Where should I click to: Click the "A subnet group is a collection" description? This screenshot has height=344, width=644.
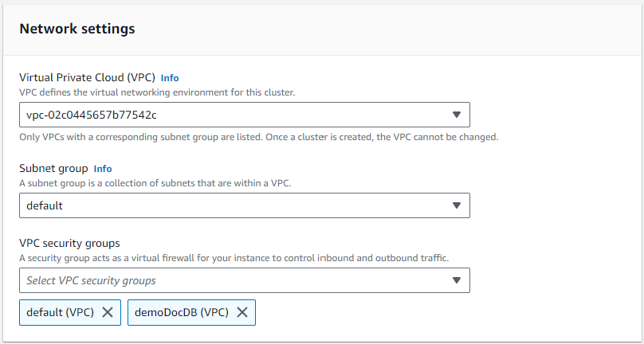(x=154, y=183)
